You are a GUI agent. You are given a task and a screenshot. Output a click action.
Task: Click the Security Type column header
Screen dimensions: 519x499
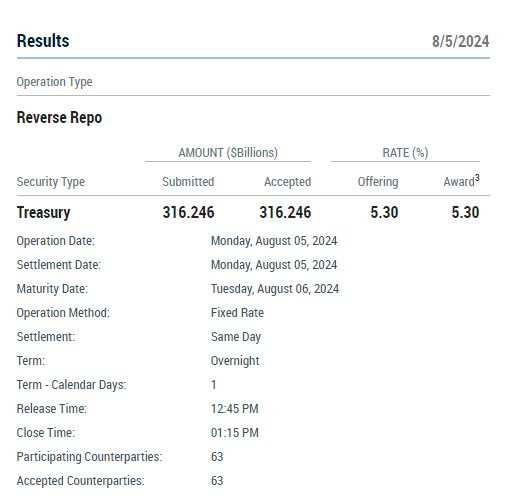point(51,182)
